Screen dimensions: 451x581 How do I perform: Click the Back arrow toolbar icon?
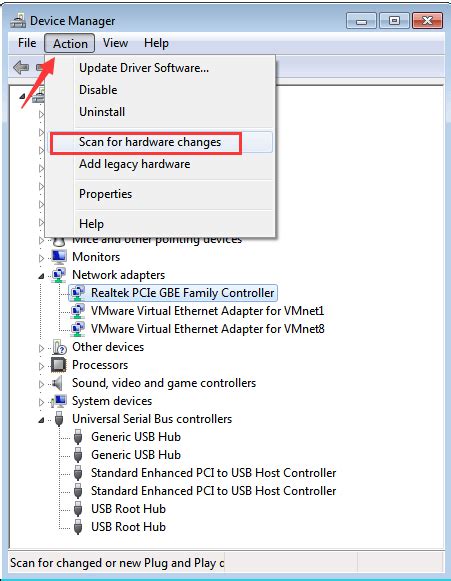(x=21, y=67)
